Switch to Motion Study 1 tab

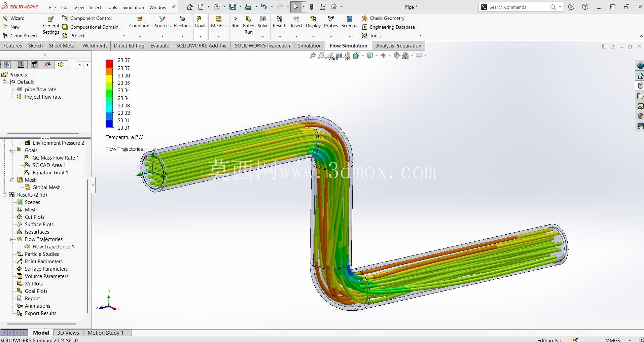106,333
